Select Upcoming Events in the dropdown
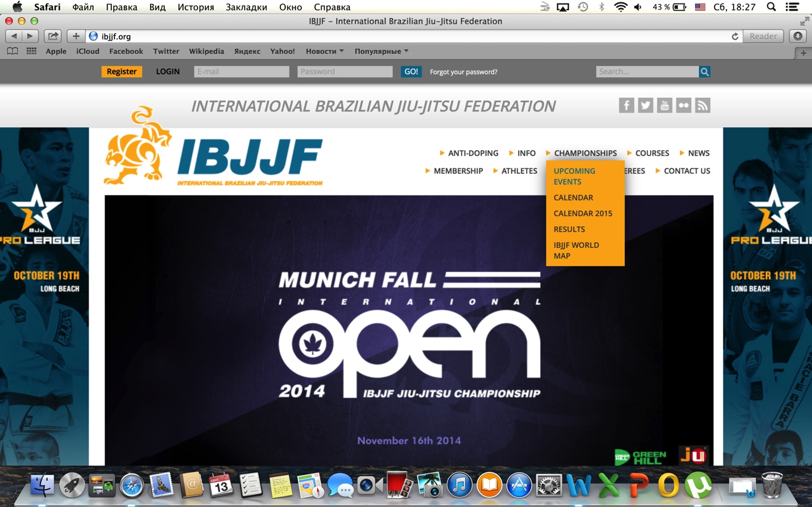 click(574, 176)
